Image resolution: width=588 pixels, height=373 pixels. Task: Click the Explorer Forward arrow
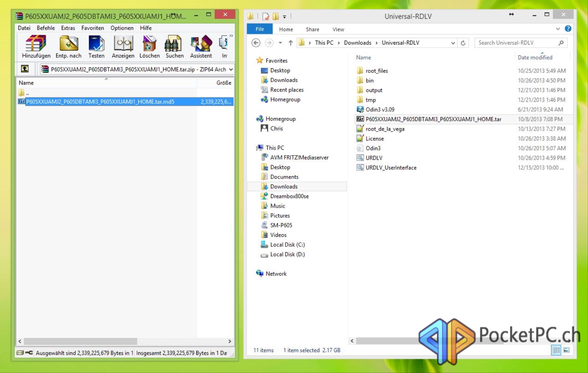pyautogui.click(x=269, y=43)
